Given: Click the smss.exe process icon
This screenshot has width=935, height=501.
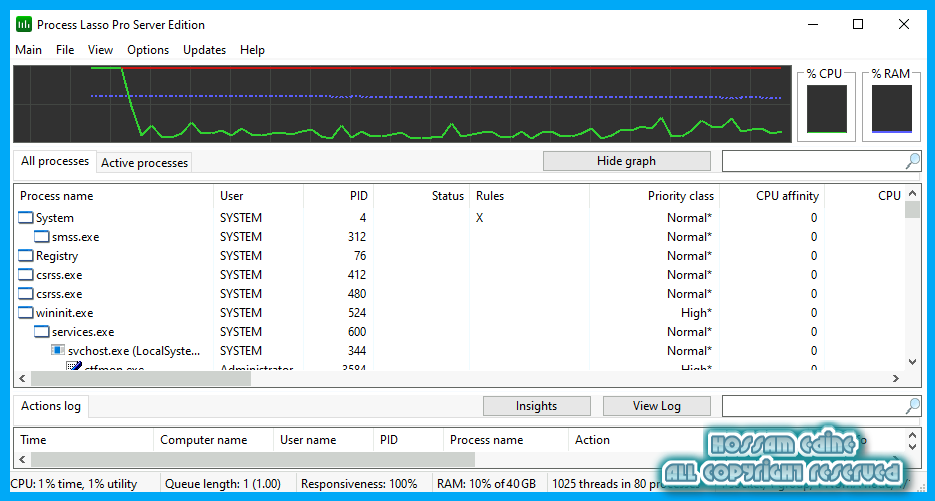Looking at the screenshot, I should 42,237.
